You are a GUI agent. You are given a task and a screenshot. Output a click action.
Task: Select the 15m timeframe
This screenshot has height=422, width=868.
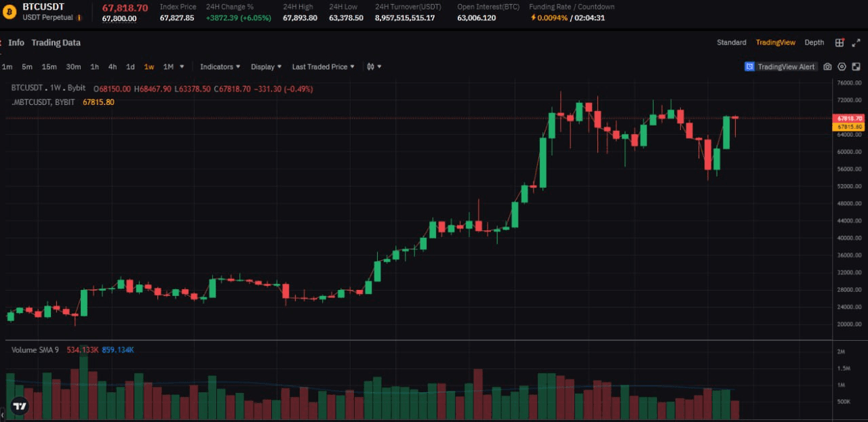(x=49, y=67)
